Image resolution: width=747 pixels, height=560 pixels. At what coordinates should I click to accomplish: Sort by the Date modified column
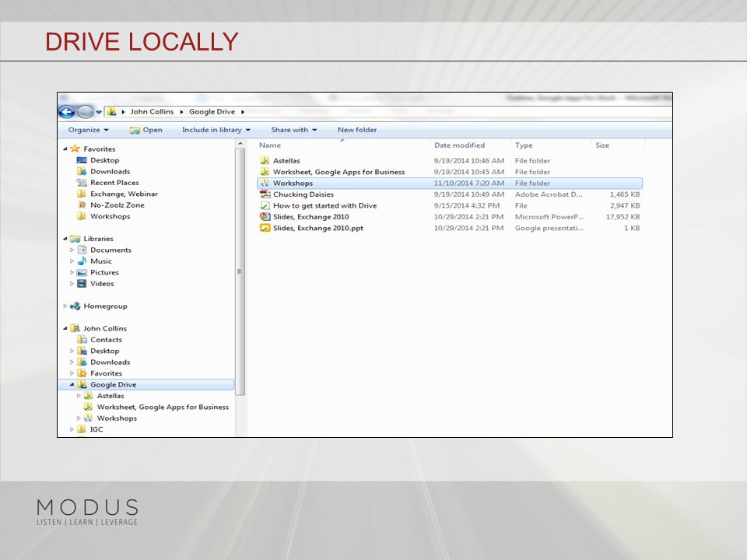459,145
